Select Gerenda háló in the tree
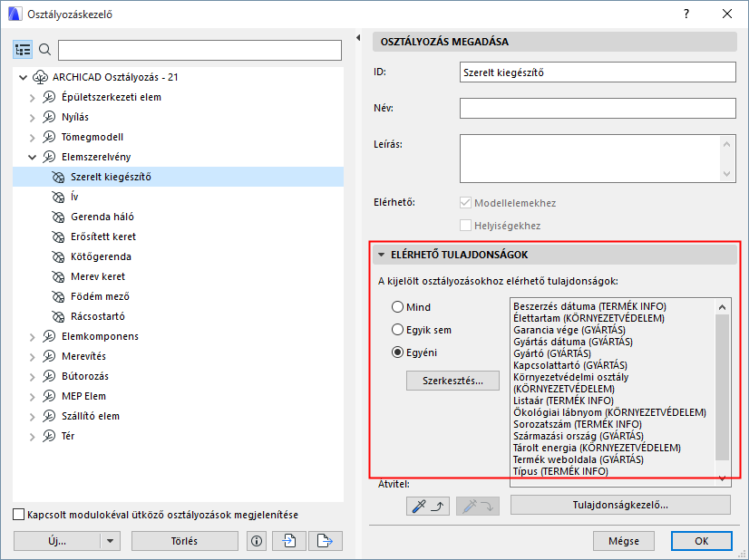This screenshot has width=749, height=560. tap(102, 217)
